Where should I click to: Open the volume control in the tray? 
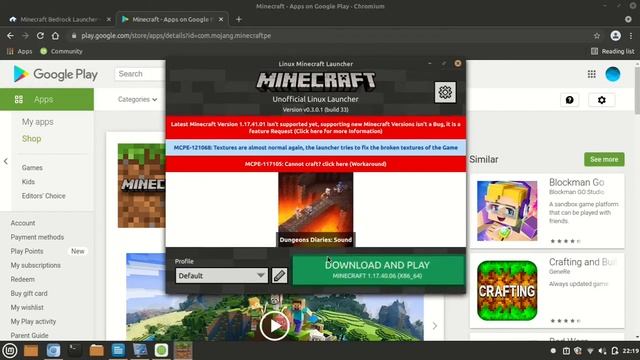(x=602, y=351)
